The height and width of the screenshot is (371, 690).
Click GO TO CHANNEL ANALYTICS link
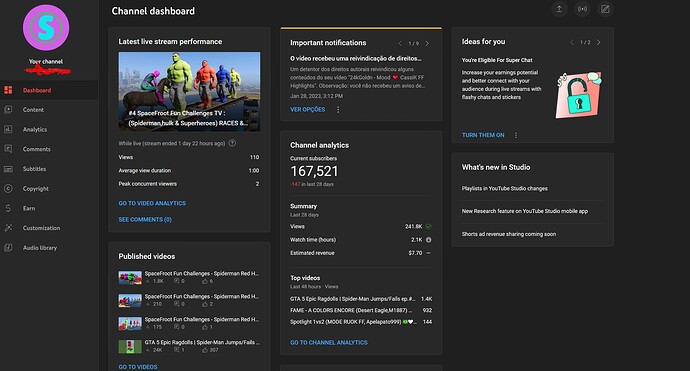tap(329, 342)
